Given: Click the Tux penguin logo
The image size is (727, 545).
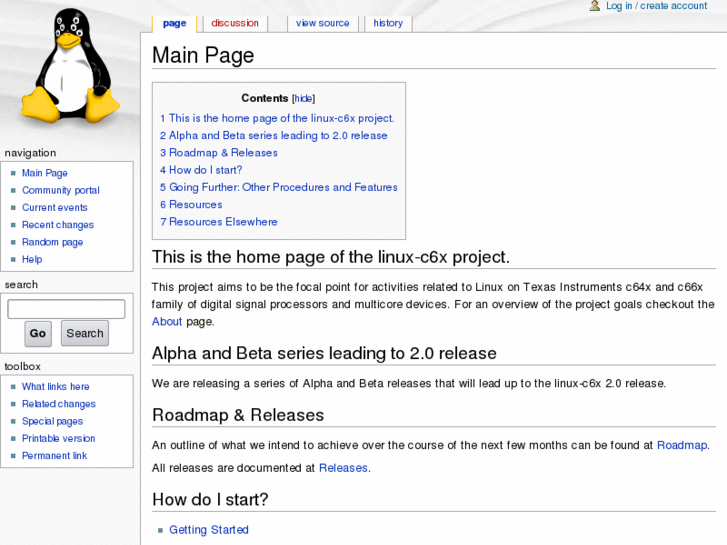Looking at the screenshot, I should pyautogui.click(x=70, y=66).
